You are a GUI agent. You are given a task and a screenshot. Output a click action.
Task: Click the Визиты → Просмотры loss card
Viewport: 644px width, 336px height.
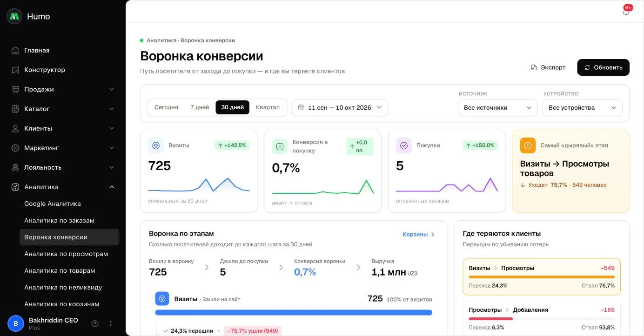[542, 277]
